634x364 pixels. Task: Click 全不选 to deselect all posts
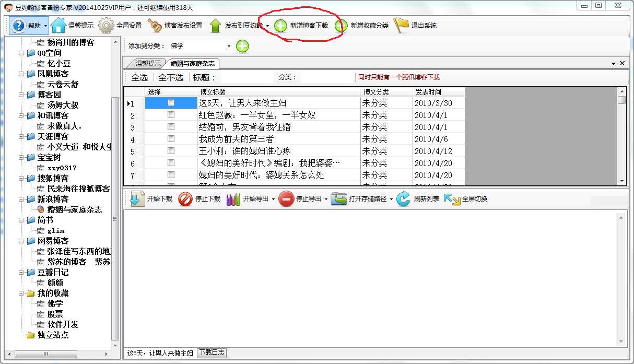coord(170,77)
